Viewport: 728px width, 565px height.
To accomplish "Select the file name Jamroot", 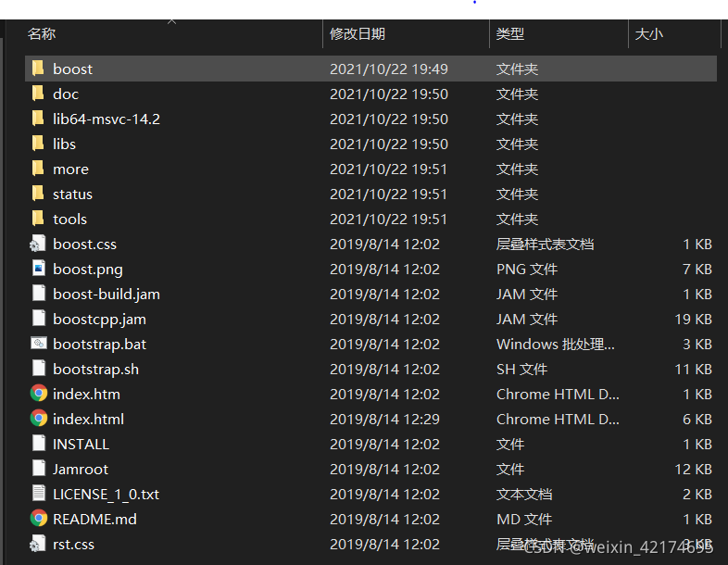I will [81, 470].
